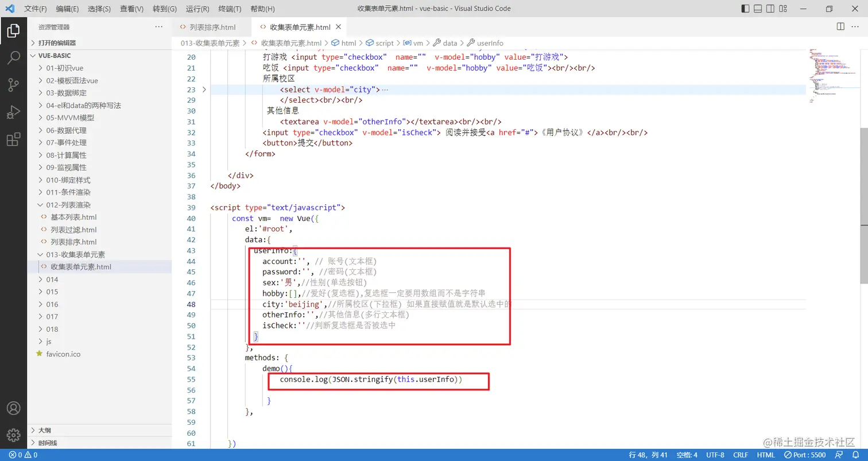This screenshot has width=868, height=461.
Task: Open 列表过滤.html in the file tree
Action: (x=73, y=230)
